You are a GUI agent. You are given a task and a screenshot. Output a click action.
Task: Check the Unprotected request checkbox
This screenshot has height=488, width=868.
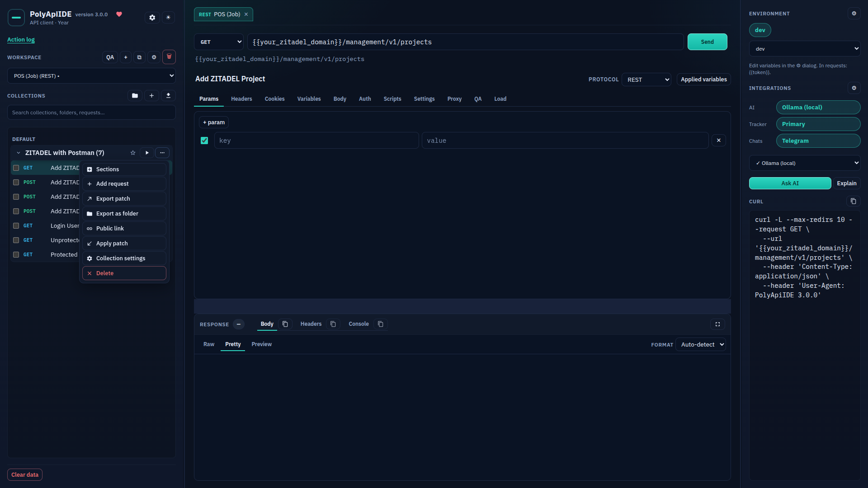pyautogui.click(x=16, y=240)
